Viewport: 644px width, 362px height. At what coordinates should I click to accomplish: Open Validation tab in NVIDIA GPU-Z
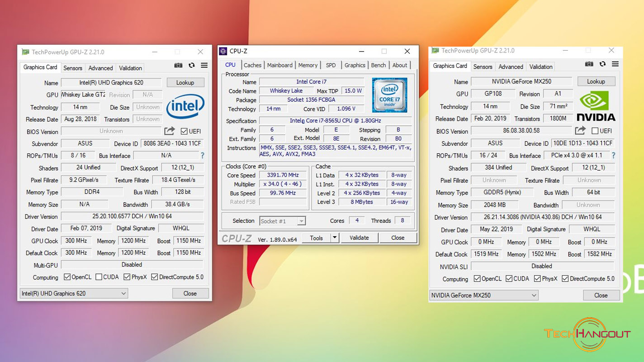point(541,67)
